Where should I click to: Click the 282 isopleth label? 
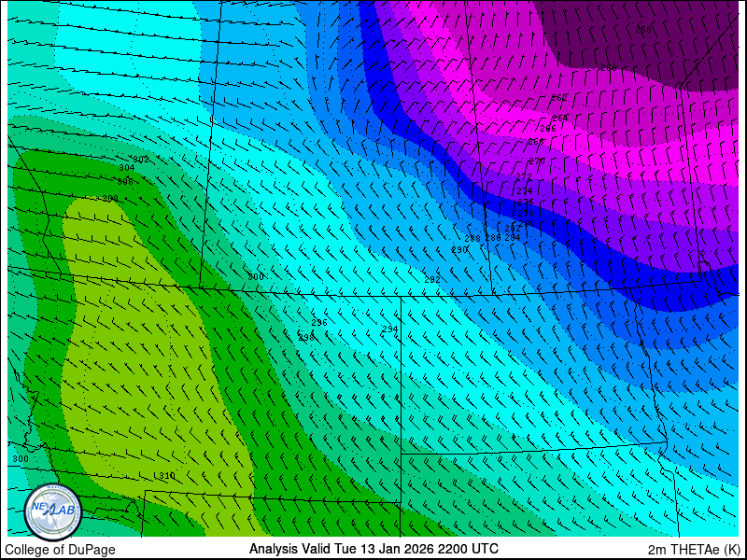click(513, 229)
